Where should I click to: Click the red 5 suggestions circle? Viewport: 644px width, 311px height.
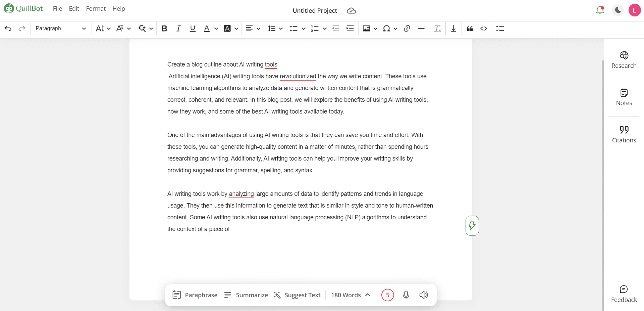click(x=387, y=295)
